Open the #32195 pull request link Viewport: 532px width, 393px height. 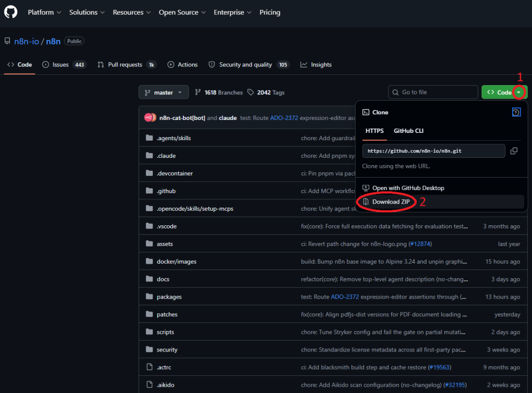455,385
